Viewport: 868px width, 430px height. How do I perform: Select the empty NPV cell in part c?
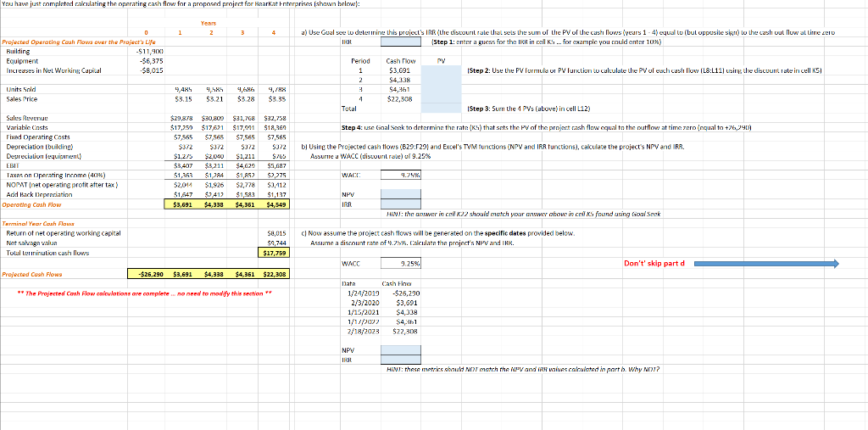(401, 351)
